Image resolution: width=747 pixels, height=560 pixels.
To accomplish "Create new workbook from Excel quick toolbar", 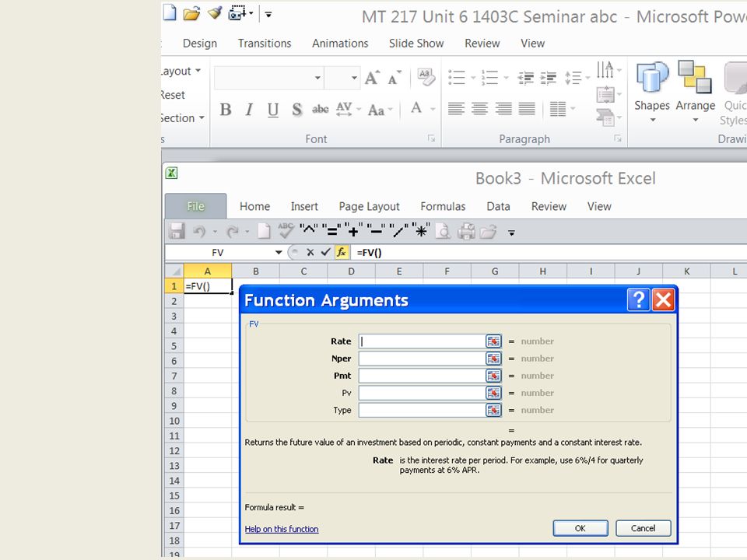I will 264,232.
